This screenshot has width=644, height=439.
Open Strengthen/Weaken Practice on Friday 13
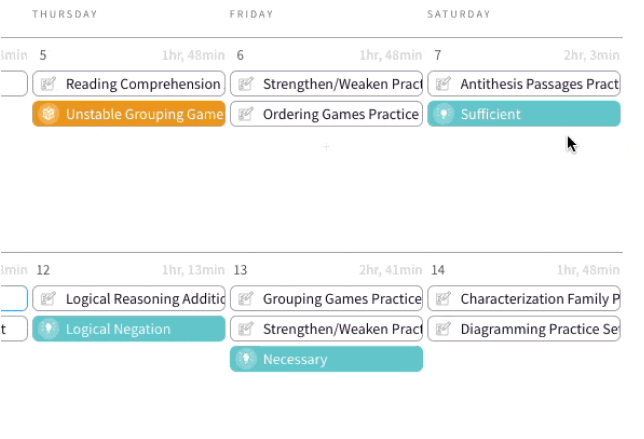[326, 329]
